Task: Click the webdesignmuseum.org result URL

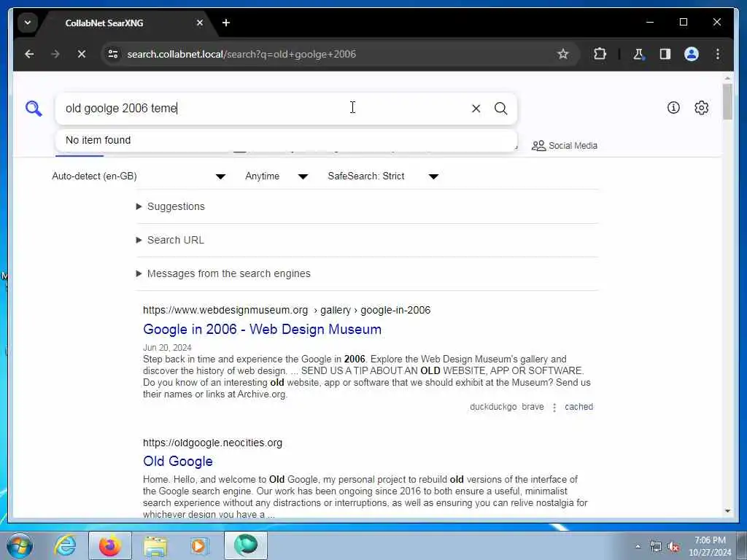Action: [287, 310]
